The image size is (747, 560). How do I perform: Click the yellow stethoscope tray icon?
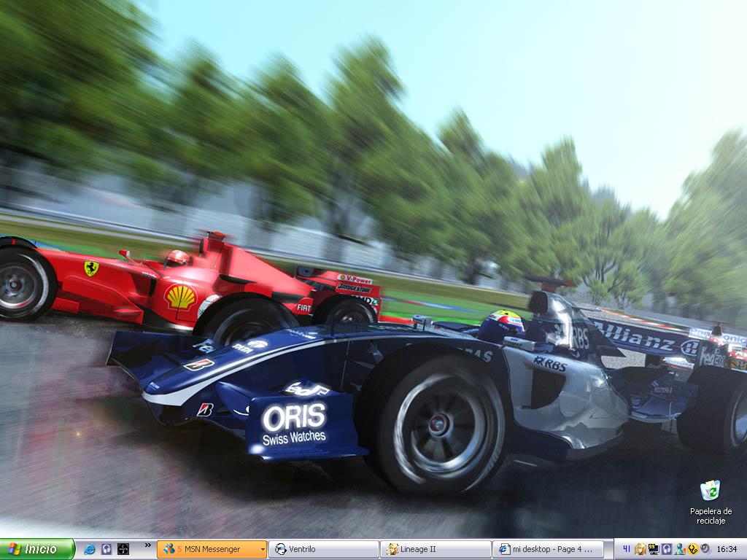(x=693, y=549)
